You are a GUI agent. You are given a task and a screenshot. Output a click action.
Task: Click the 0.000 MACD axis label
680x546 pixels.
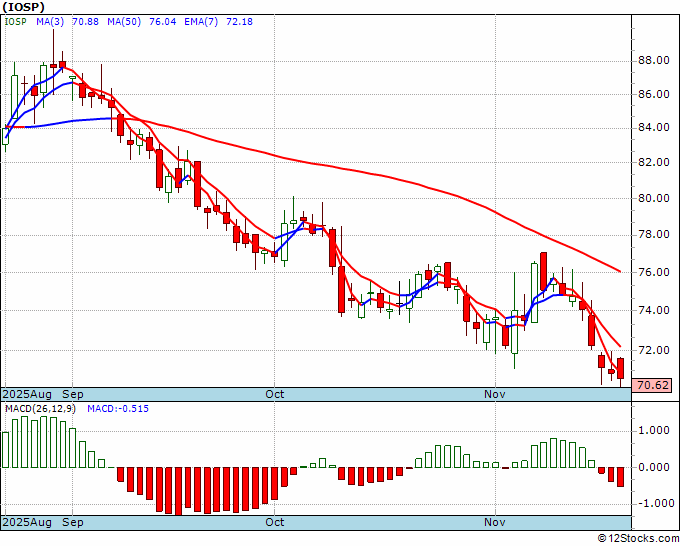(x=654, y=468)
